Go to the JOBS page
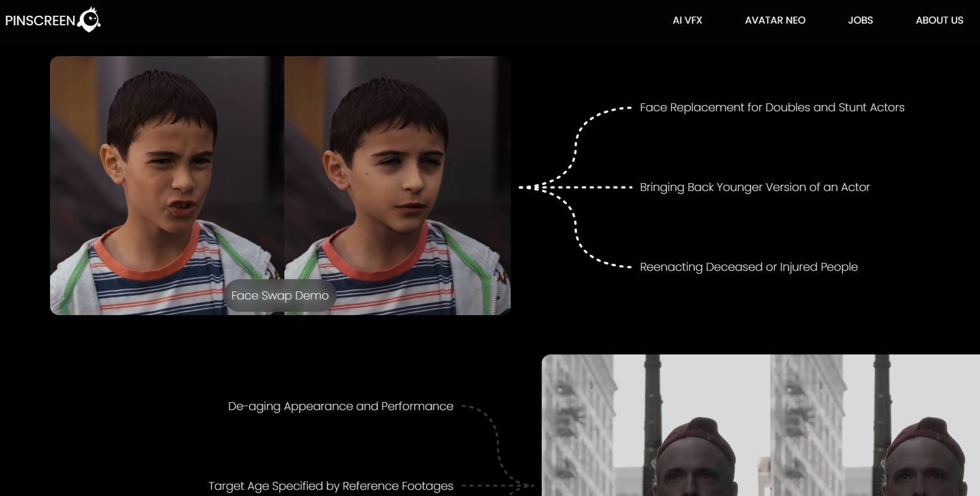This screenshot has width=980, height=496. 860,20
